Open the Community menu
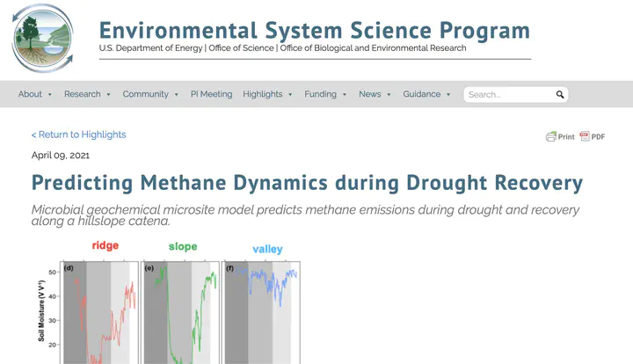The width and height of the screenshot is (633, 364). click(x=145, y=94)
